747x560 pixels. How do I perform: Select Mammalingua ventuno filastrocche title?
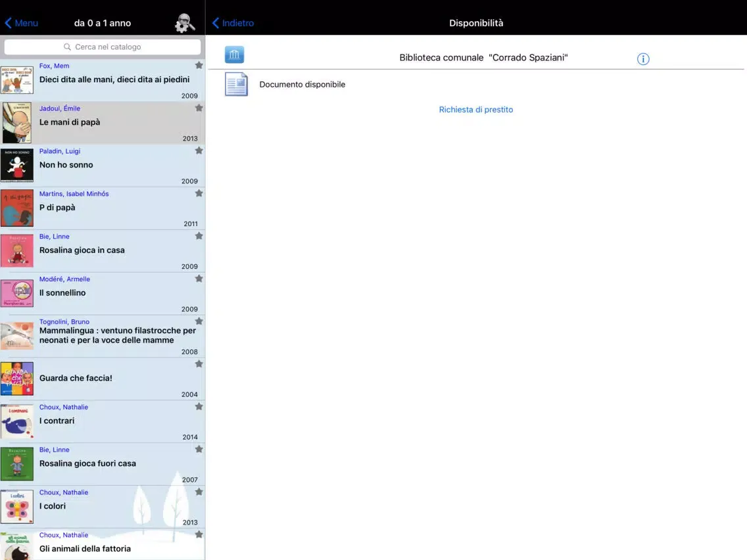(118, 335)
